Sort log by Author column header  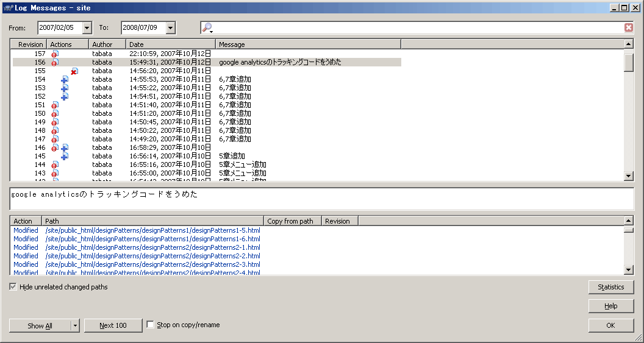102,44
